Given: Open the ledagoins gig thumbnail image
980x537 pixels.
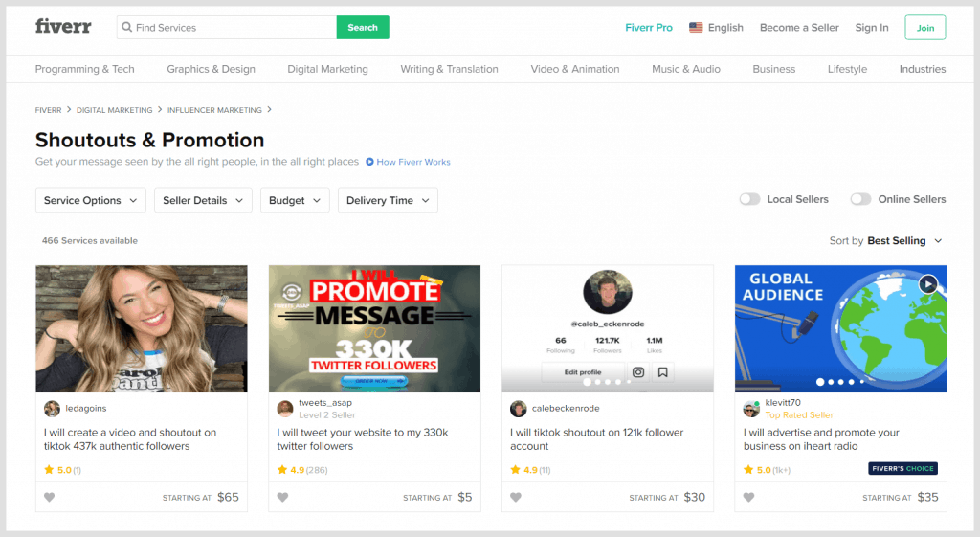Looking at the screenshot, I should [x=142, y=329].
